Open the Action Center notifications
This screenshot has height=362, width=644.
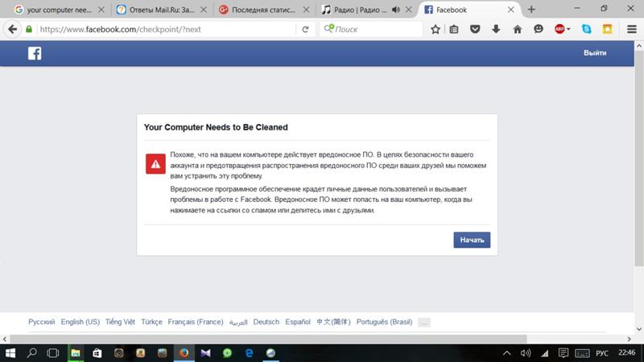pyautogui.click(x=563, y=353)
